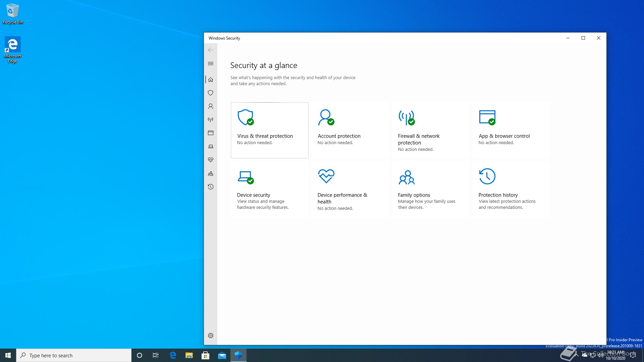
Task: Click the App & browser control tile icon
Action: pos(487,117)
